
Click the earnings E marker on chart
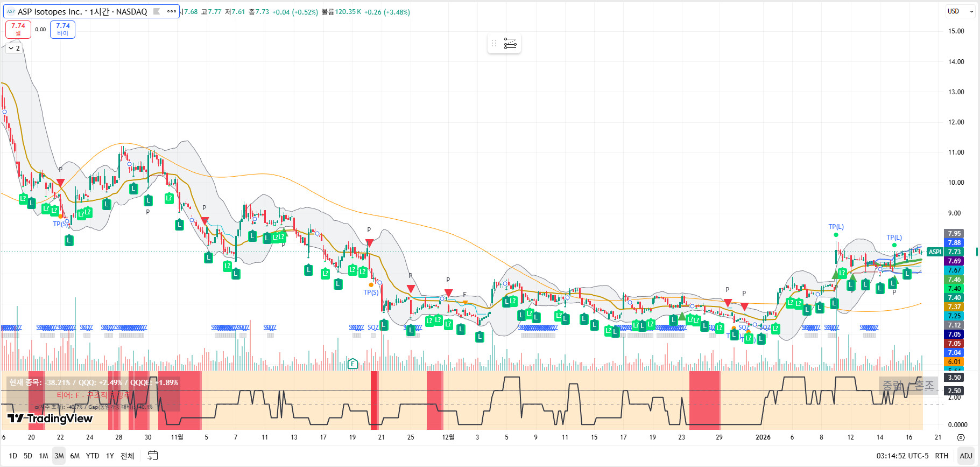tap(352, 364)
